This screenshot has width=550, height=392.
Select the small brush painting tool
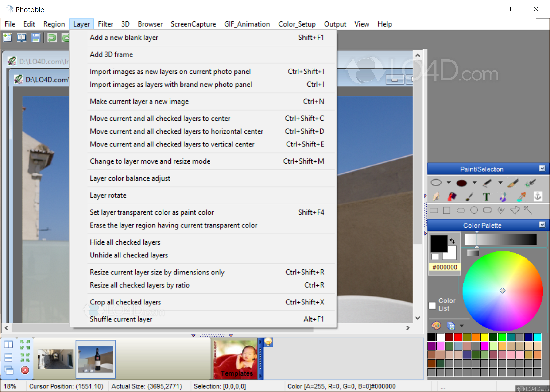(469, 197)
